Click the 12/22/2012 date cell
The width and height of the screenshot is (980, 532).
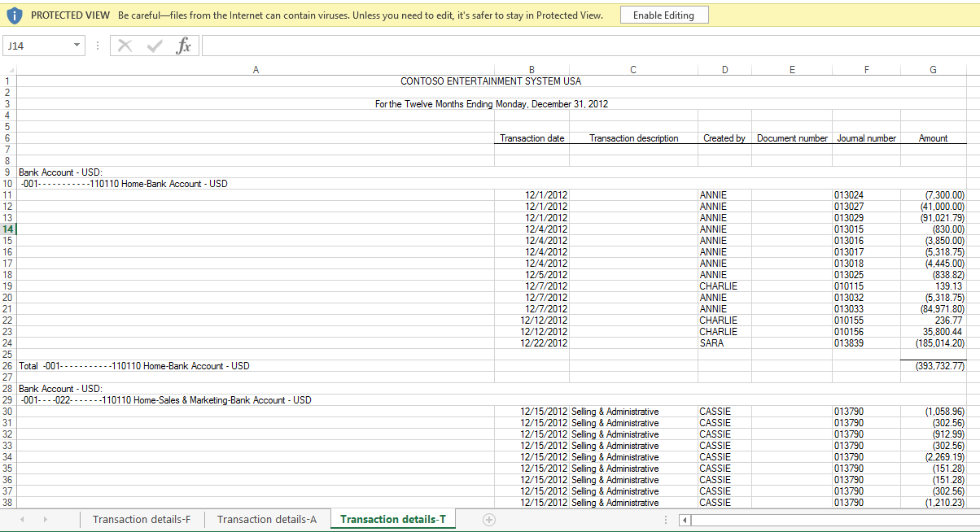coord(544,343)
